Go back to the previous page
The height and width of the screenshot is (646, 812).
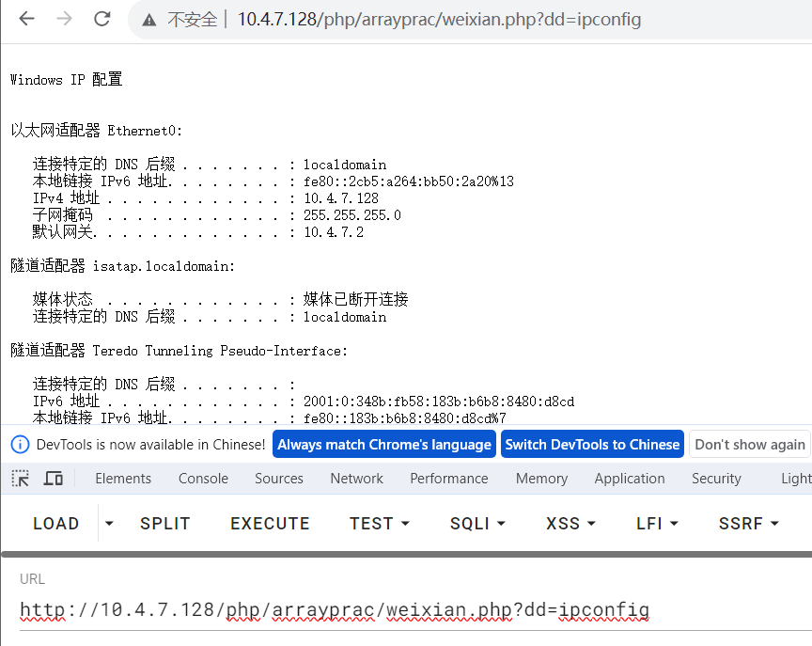pos(26,19)
